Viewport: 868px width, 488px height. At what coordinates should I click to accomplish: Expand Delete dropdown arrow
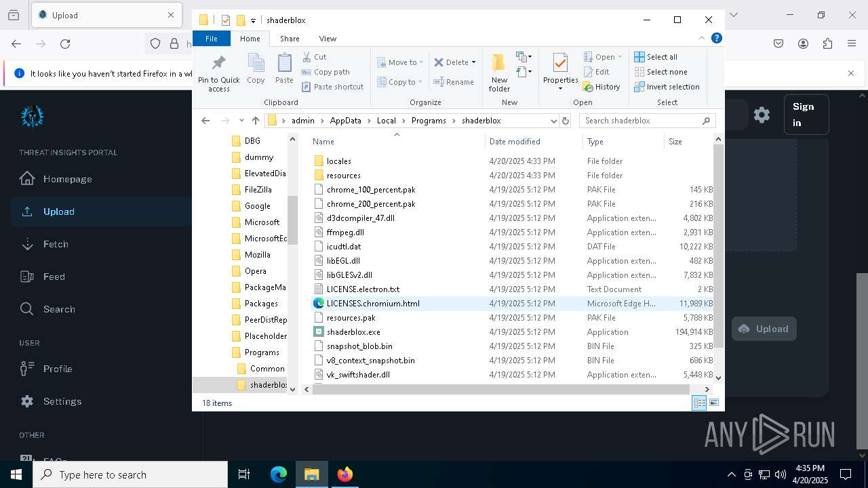(473, 62)
